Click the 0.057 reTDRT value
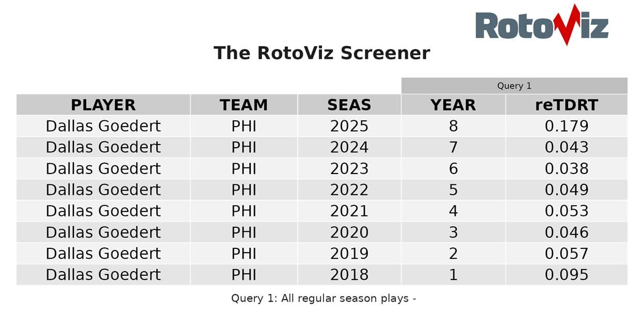 [x=566, y=254]
